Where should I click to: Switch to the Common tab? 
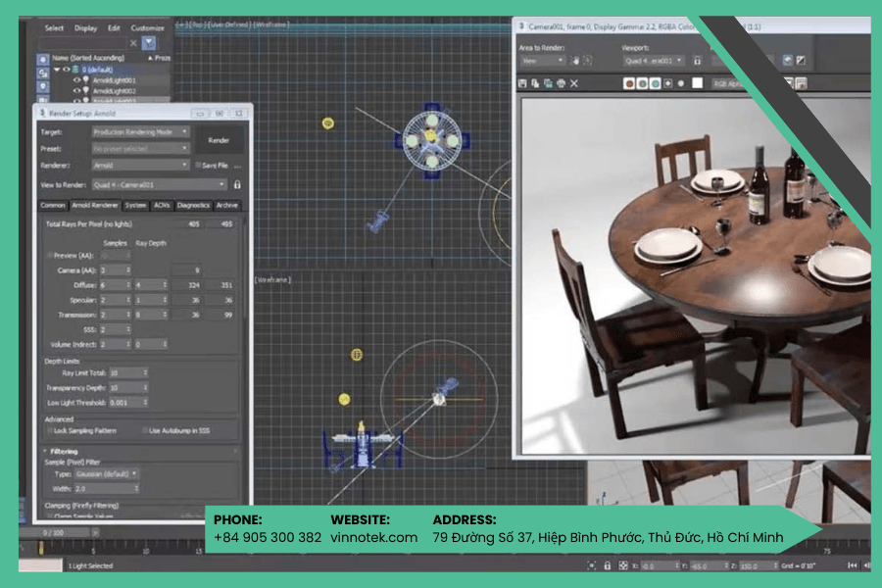click(x=53, y=206)
